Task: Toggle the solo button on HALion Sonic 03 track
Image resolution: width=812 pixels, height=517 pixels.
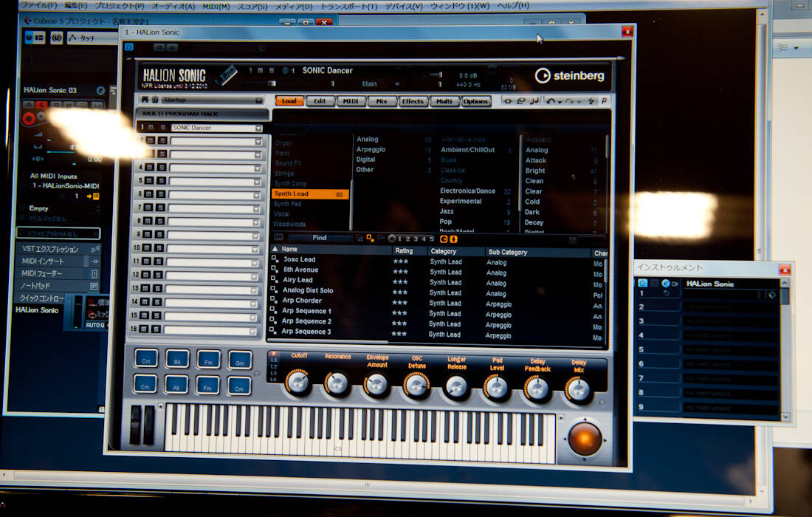Action: coord(41,105)
